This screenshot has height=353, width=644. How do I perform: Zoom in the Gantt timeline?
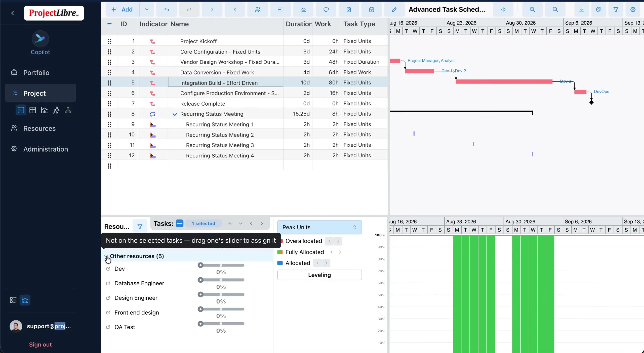[532, 10]
